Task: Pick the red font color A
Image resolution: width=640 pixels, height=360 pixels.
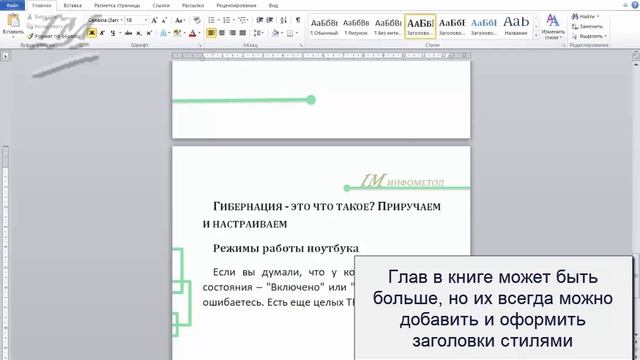Action: (x=193, y=33)
